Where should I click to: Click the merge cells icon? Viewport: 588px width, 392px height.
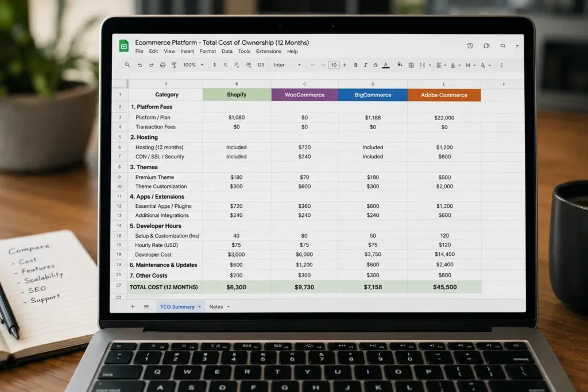click(x=422, y=65)
